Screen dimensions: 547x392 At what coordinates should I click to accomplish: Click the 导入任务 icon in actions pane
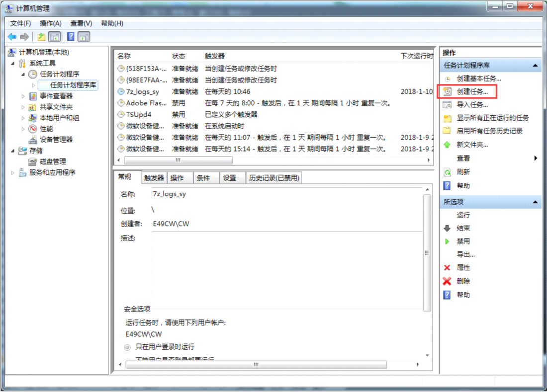447,105
